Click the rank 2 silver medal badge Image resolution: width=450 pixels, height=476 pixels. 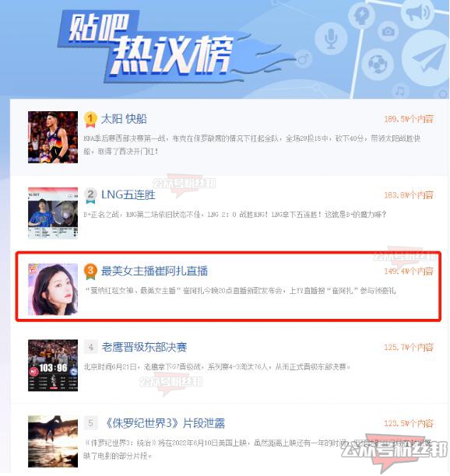pos(90,195)
